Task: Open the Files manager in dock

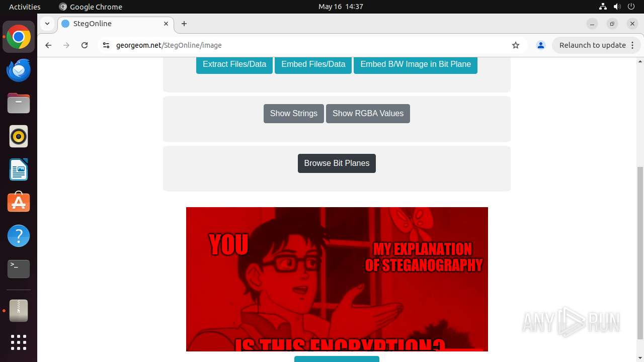Action: [x=19, y=104]
